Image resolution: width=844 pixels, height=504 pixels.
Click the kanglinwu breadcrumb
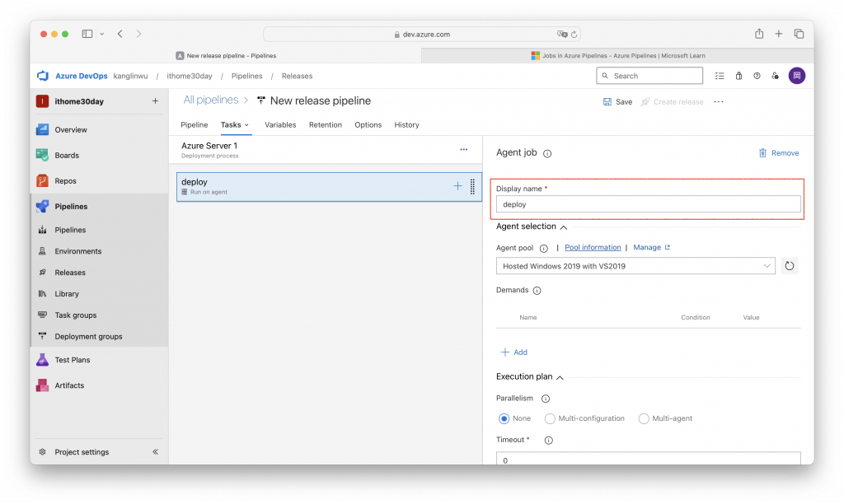[x=130, y=76]
